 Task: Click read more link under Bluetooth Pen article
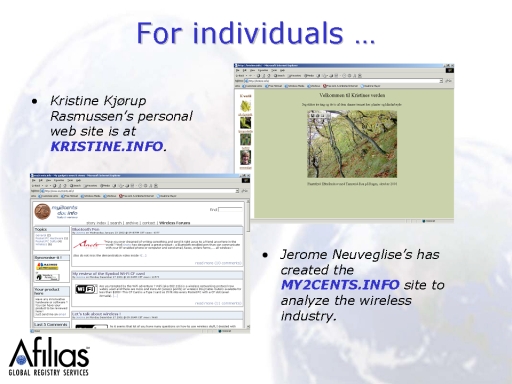click(218, 263)
